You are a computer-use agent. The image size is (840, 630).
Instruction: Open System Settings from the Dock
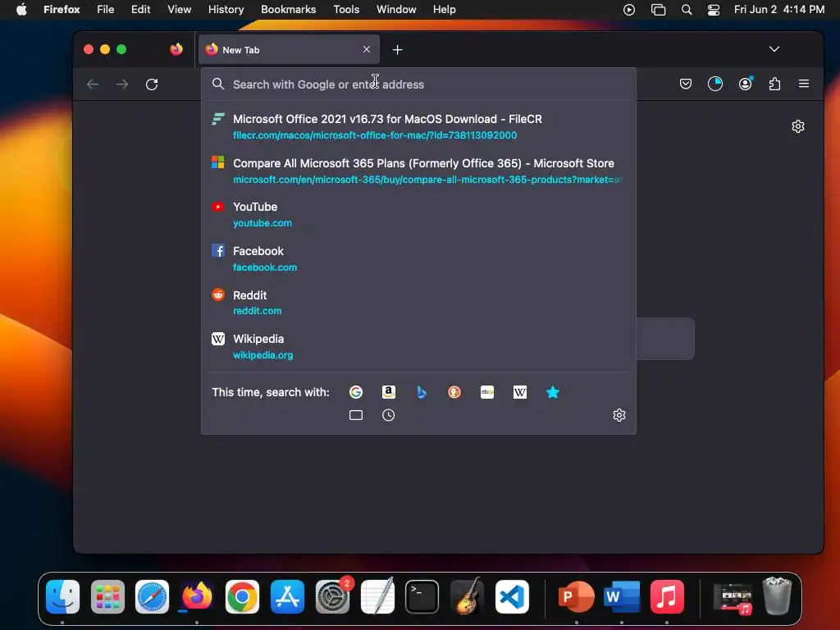[x=333, y=596]
